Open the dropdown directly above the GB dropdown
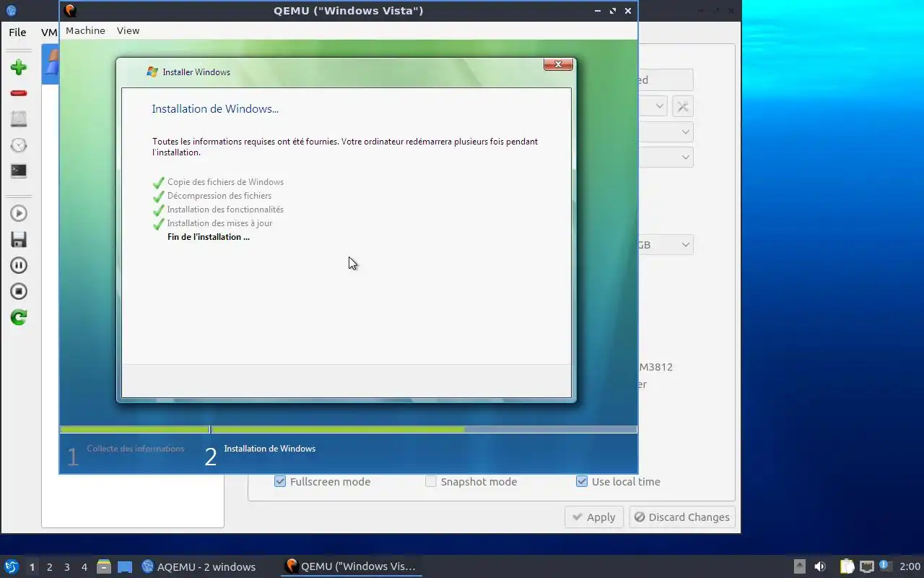The image size is (924, 578). point(666,157)
